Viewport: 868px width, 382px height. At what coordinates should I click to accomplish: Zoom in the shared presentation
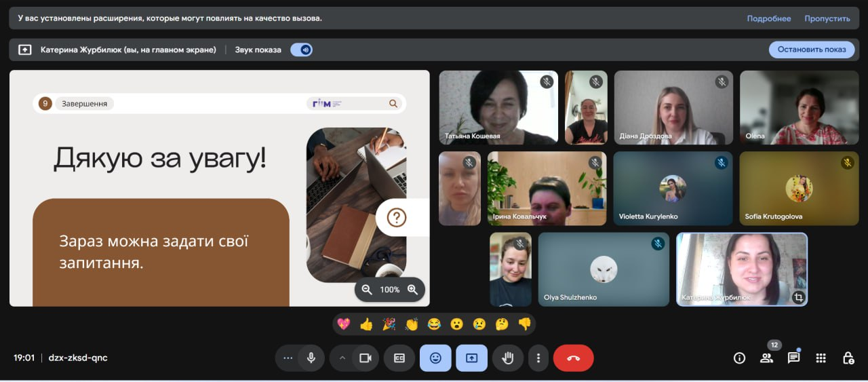(x=412, y=290)
